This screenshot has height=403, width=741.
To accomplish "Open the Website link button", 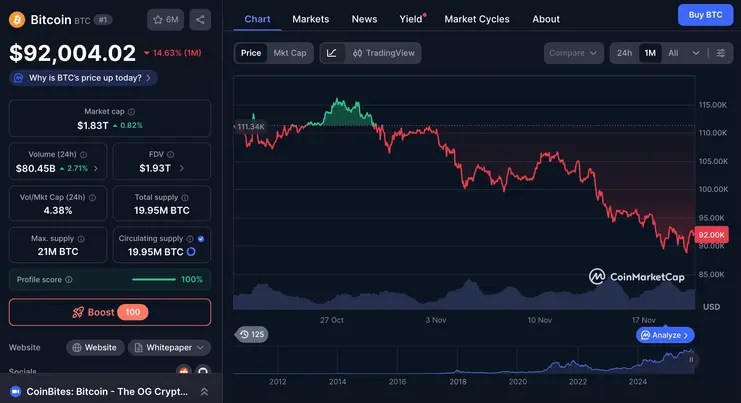I will pyautogui.click(x=95, y=348).
